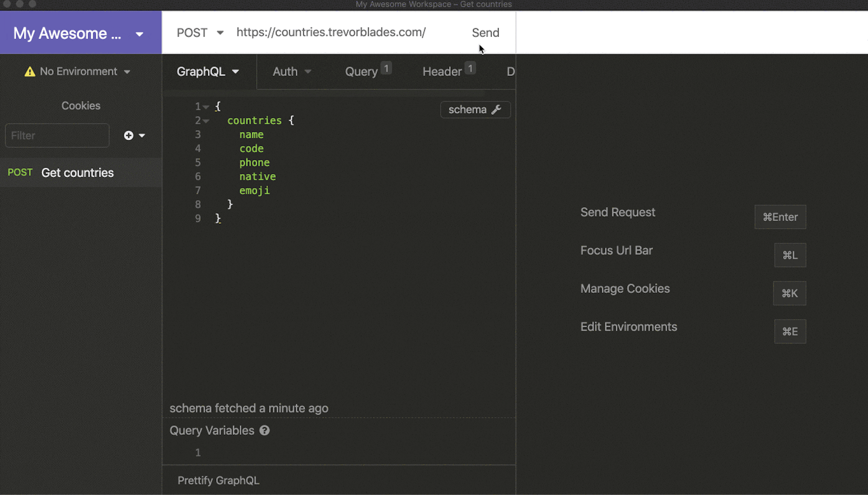Screen dimensions: 868x495
Task: Click the Send button
Action: 485,32
